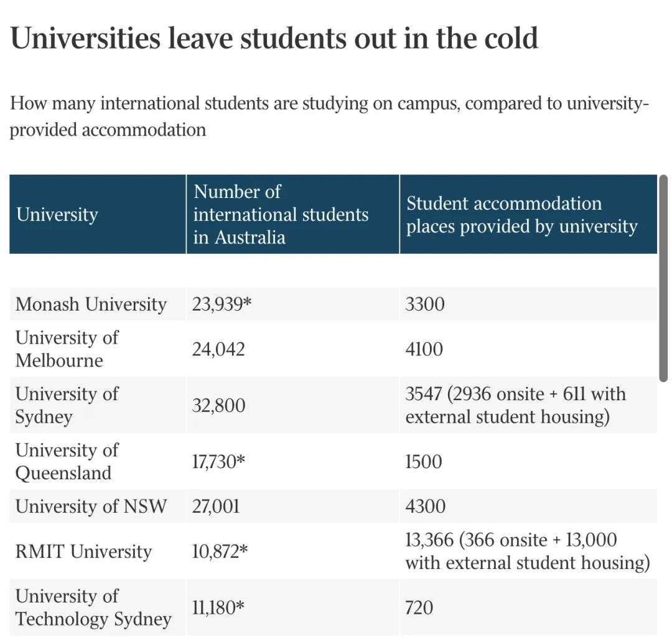Viewport: 672px width, 638px height.
Task: Select the University of Melbourne cell
Action: point(67,349)
